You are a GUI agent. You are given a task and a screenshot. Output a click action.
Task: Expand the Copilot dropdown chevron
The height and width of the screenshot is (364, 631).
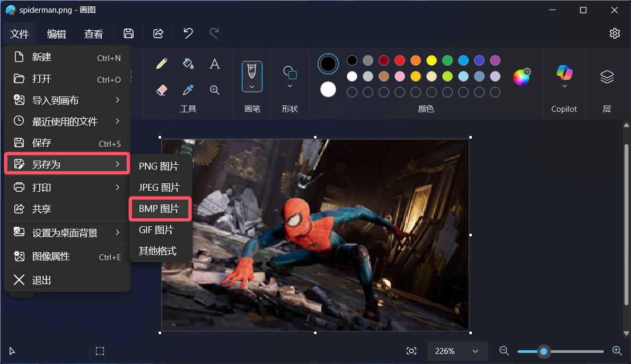[564, 86]
